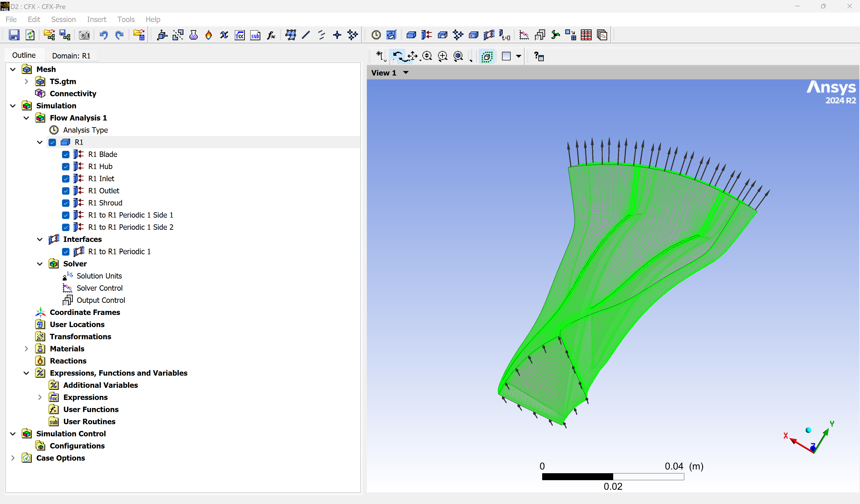This screenshot has width=860, height=504.
Task: Toggle the Interfaces R1 to R1 Periodic 1 checkbox
Action: pos(66,252)
